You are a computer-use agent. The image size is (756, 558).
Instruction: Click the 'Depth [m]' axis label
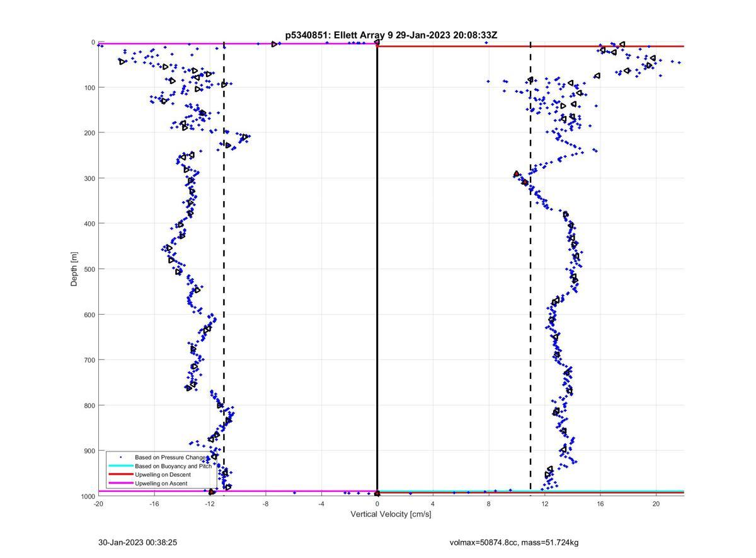pyautogui.click(x=74, y=269)
